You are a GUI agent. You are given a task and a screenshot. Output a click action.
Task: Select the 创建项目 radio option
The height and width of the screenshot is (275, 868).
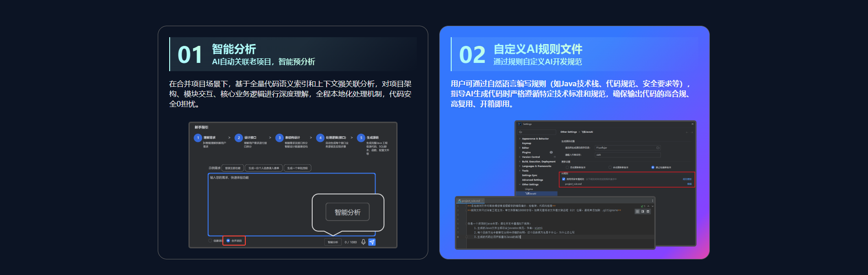click(210, 241)
